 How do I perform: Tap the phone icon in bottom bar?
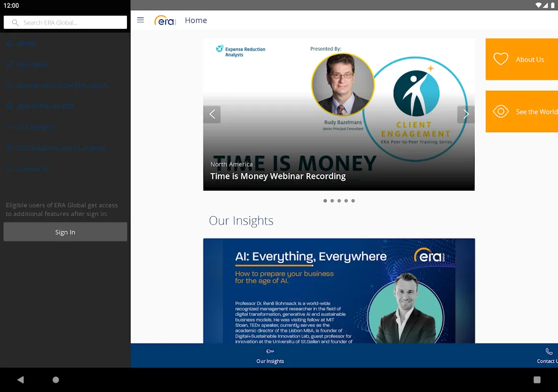(549, 351)
